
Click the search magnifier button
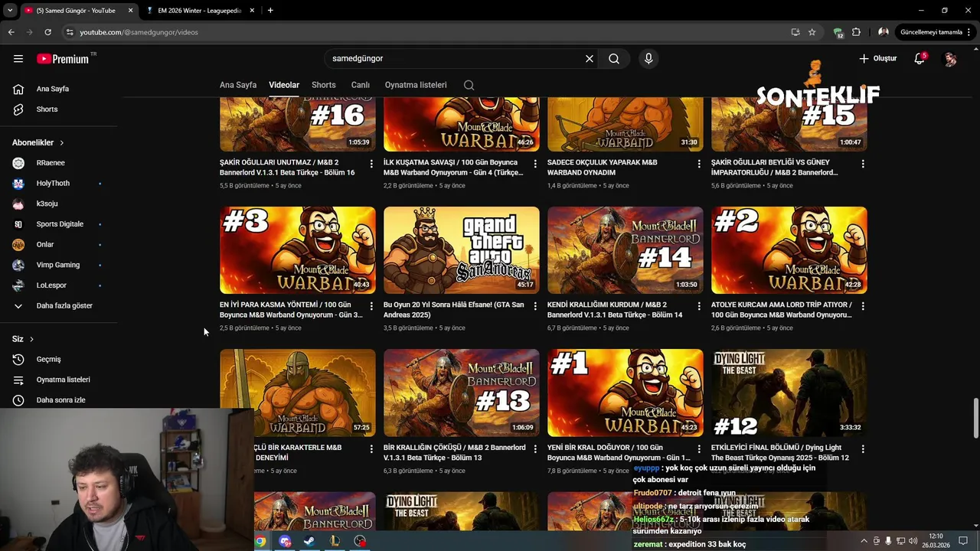coord(614,58)
